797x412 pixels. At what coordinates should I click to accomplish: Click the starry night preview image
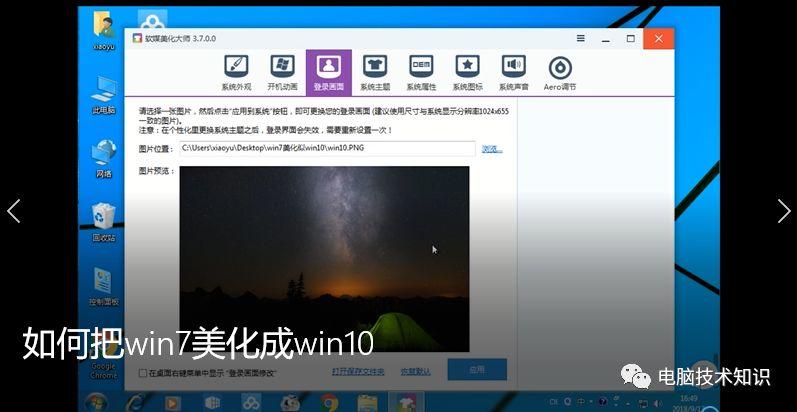click(324, 259)
